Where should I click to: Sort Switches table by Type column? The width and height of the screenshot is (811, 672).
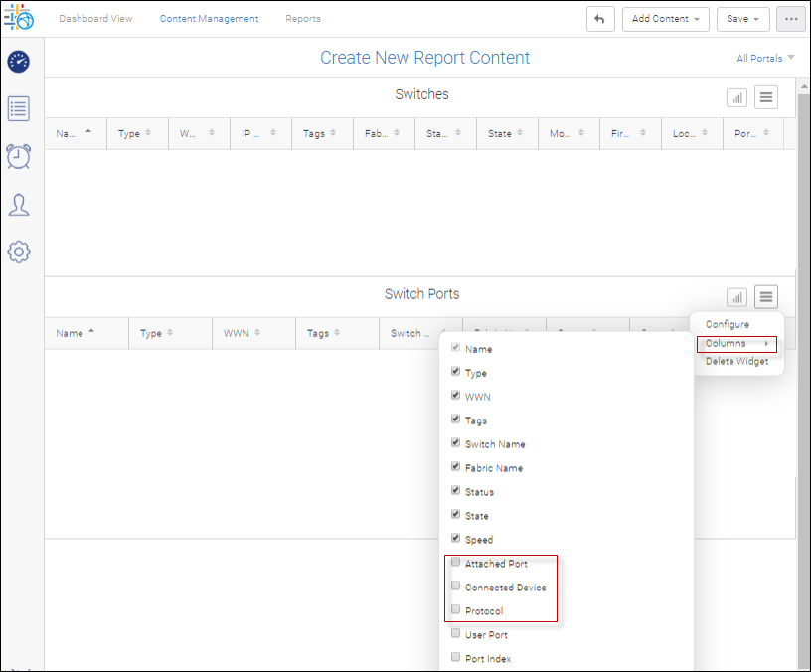click(x=134, y=134)
